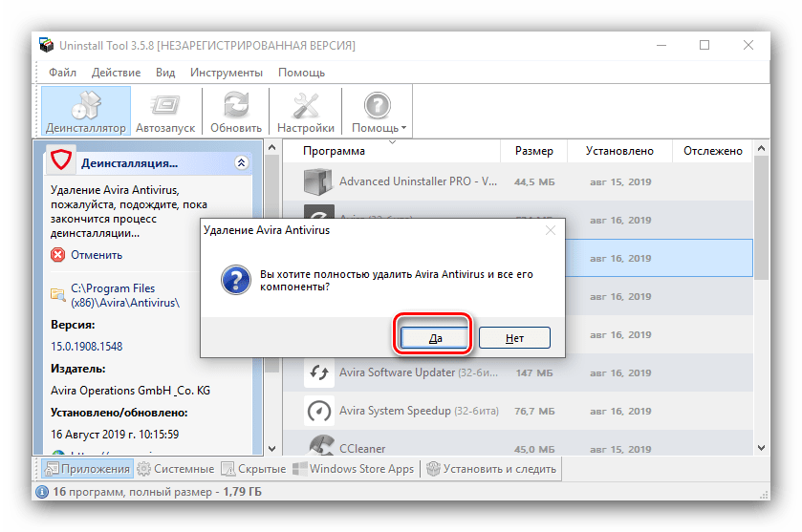The height and width of the screenshot is (532, 802).
Task: Click the Обновить refresh icon
Action: pyautogui.click(x=236, y=105)
